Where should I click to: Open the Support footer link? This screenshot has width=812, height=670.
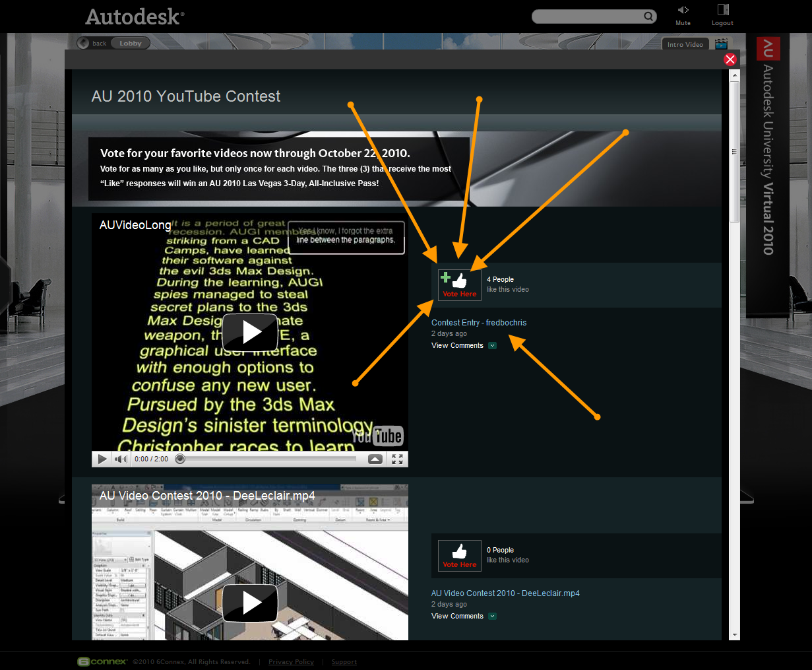tap(344, 662)
